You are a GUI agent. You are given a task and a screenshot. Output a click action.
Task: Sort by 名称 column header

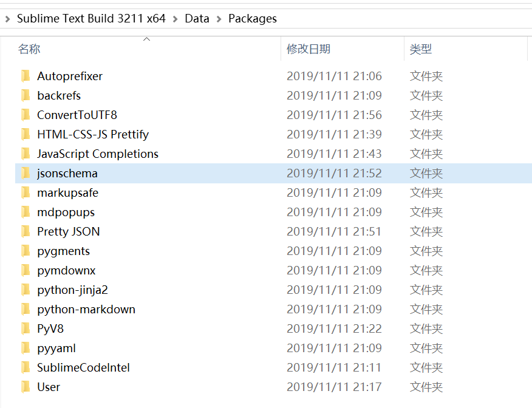click(x=29, y=49)
